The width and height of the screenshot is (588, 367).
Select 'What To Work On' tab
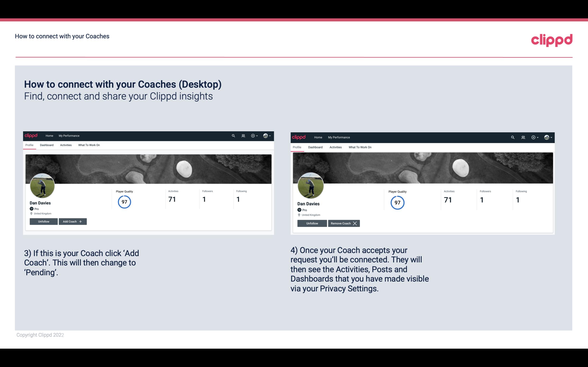pyautogui.click(x=88, y=145)
